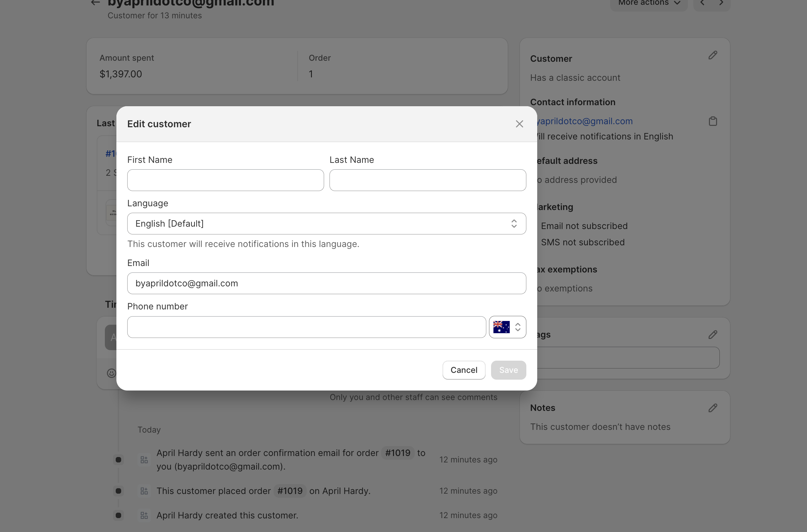Click 'Has a classic account' text
Image resolution: width=807 pixels, height=532 pixels.
coord(575,78)
